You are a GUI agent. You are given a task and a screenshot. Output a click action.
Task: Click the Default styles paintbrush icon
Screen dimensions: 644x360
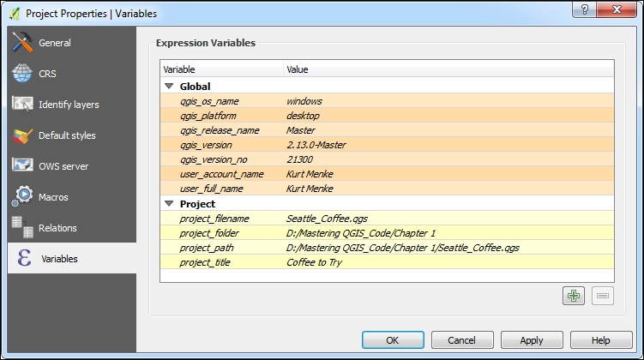(22, 135)
